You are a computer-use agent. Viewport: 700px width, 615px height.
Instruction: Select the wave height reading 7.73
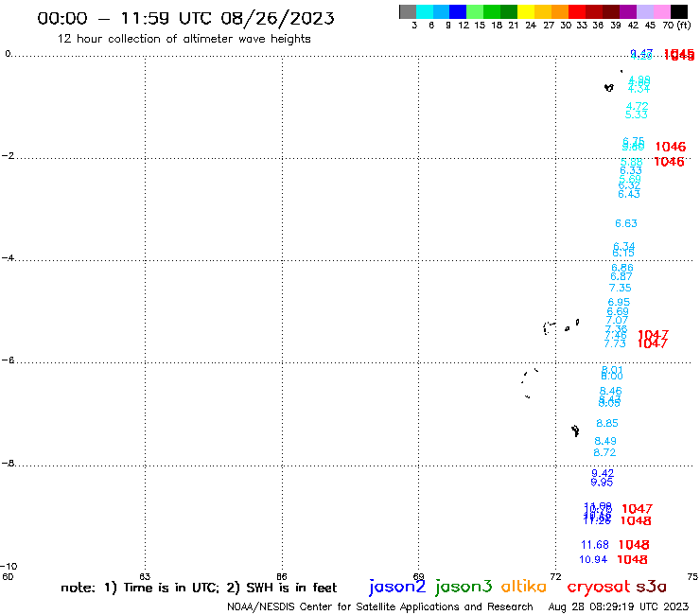[615, 343]
